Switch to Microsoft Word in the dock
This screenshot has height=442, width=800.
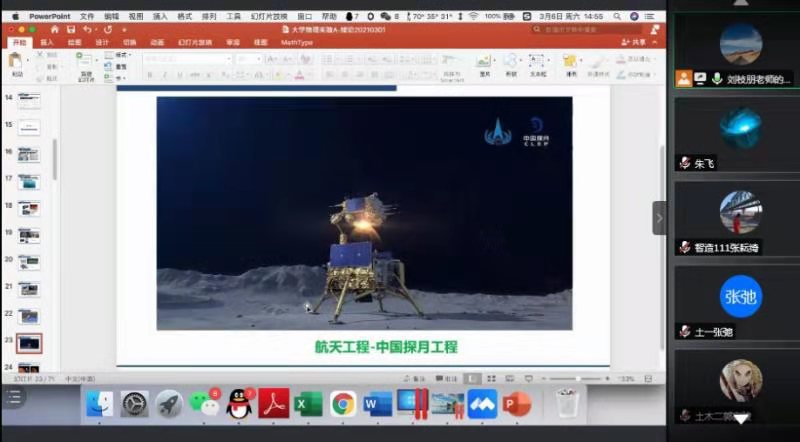pyautogui.click(x=377, y=404)
